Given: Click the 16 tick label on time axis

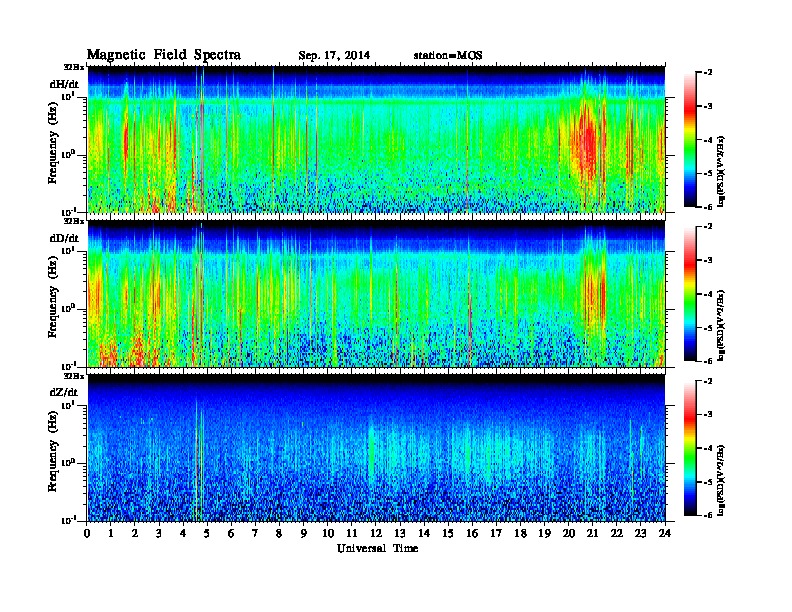Looking at the screenshot, I should coord(472,533).
